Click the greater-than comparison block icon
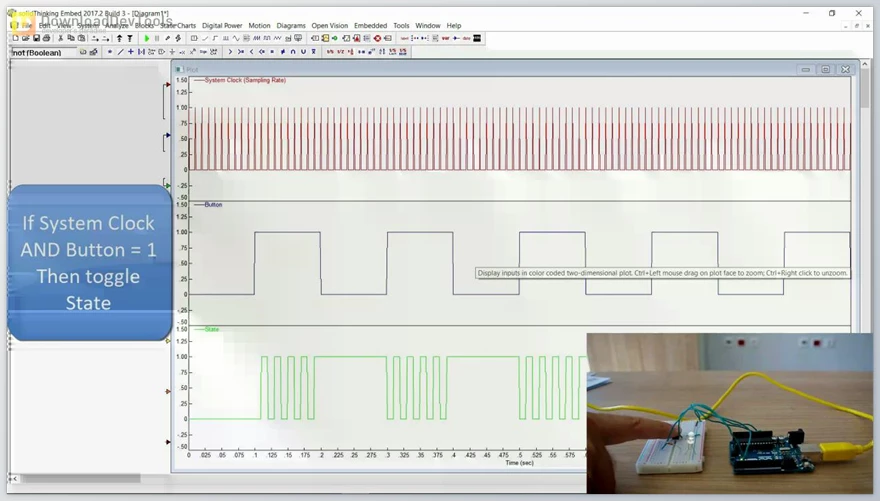 (231, 51)
